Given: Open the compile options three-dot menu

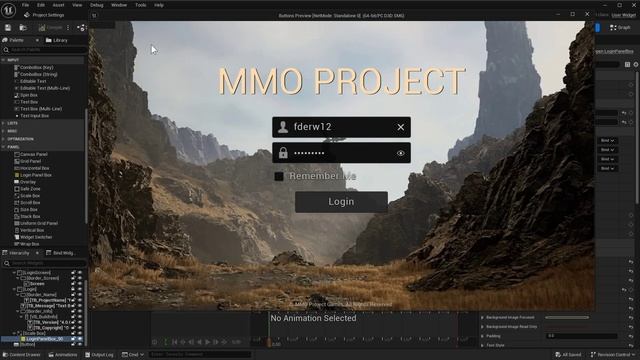Looking at the screenshot, I should tap(68, 28).
